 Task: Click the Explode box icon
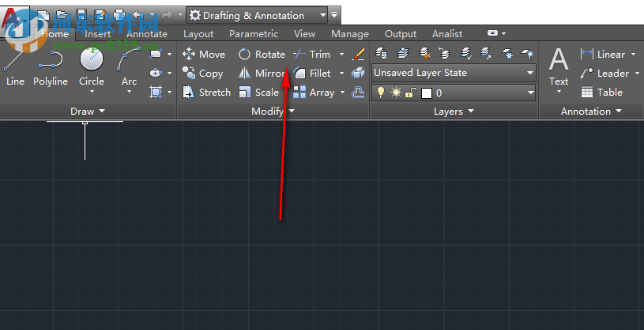pyautogui.click(x=358, y=73)
